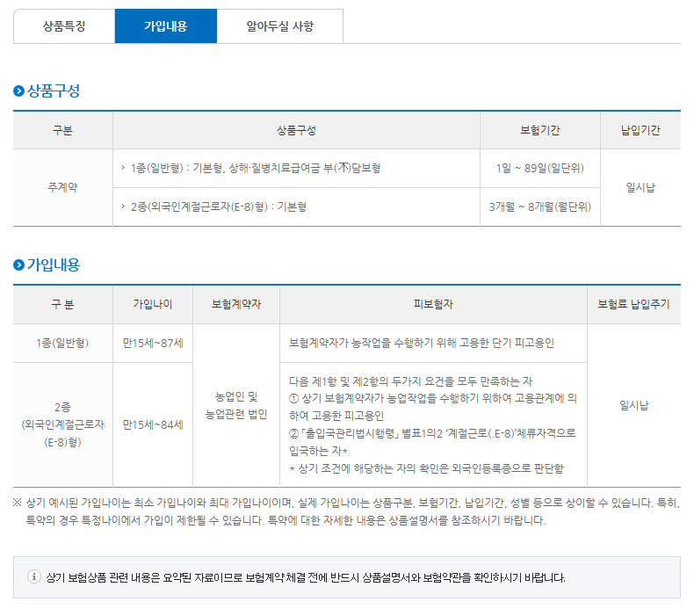
Task: Click the info icon in the notice box
Action: pyautogui.click(x=34, y=576)
